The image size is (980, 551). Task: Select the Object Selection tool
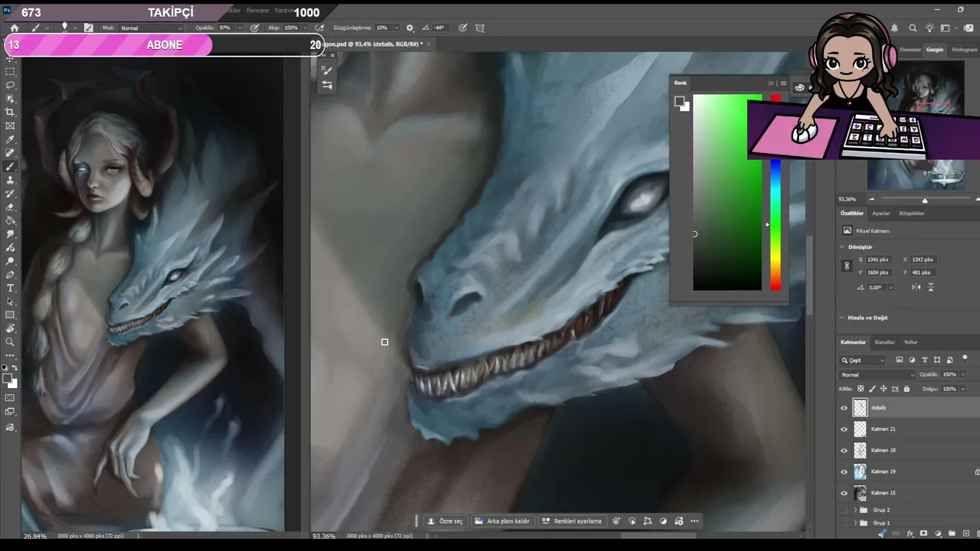pos(10,99)
